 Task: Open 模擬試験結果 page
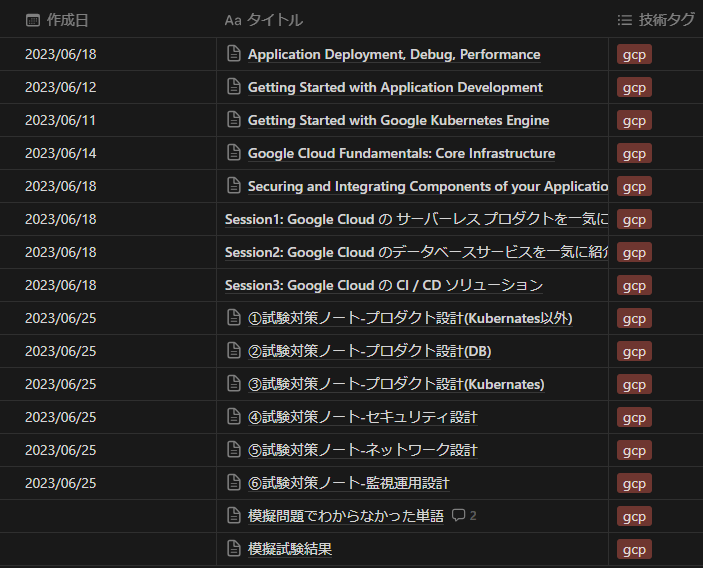point(290,549)
